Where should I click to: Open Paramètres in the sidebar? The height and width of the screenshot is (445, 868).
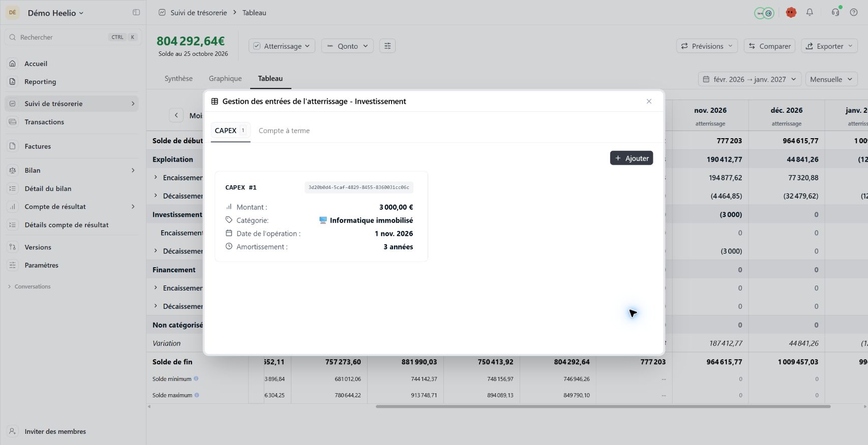71,265
